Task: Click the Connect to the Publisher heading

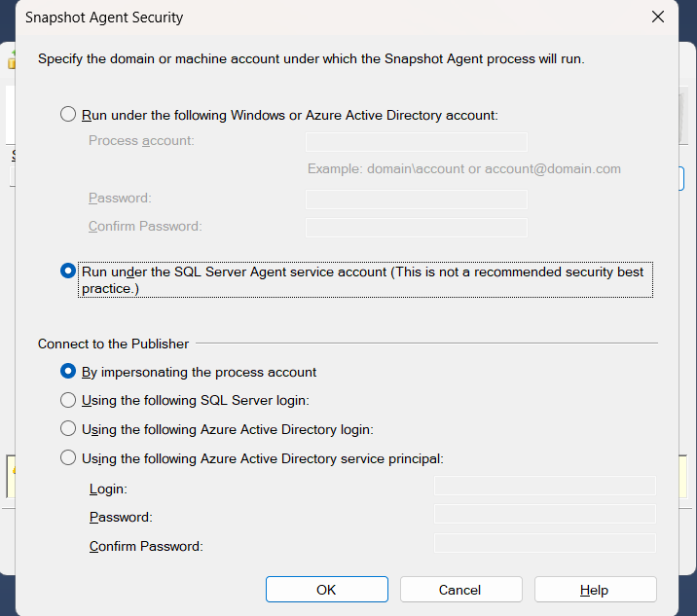Action: pyautogui.click(x=113, y=344)
